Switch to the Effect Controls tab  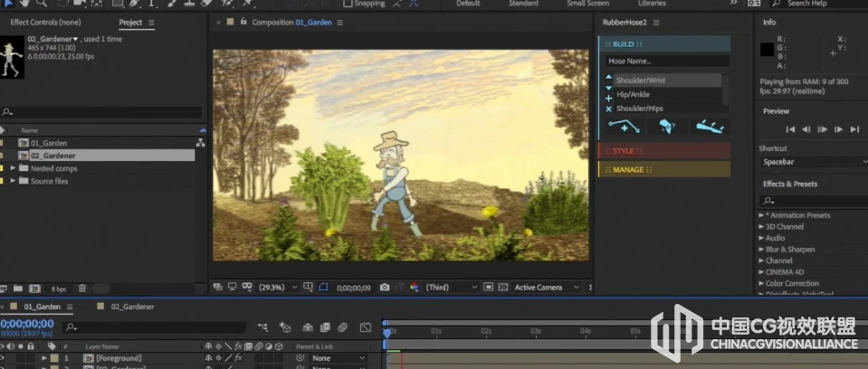tap(45, 23)
